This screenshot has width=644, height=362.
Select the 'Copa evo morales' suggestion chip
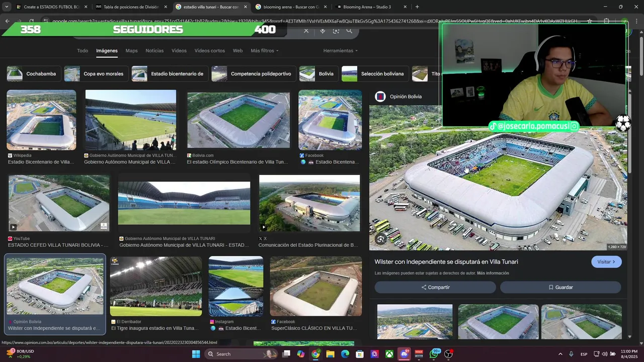pyautogui.click(x=96, y=74)
